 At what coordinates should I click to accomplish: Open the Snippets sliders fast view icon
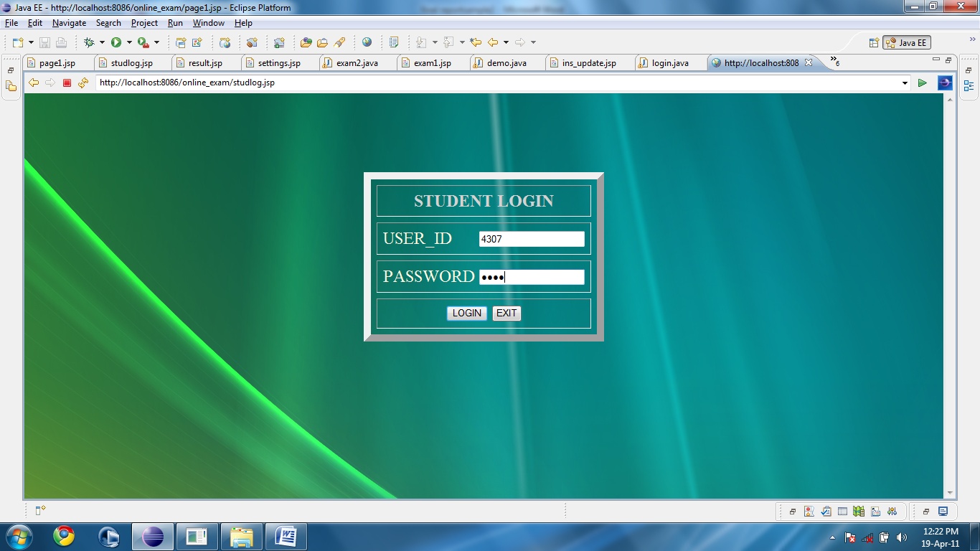point(892,512)
